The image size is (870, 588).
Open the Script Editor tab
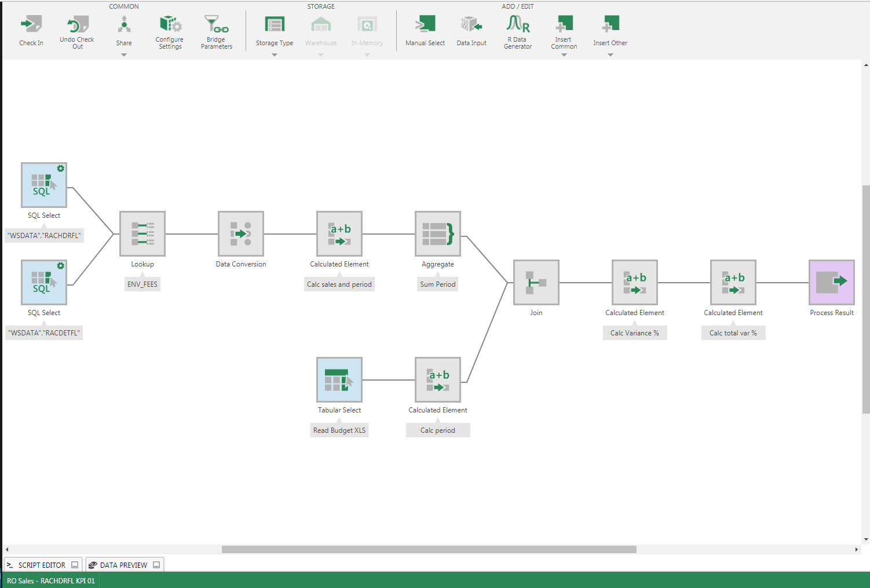42,565
